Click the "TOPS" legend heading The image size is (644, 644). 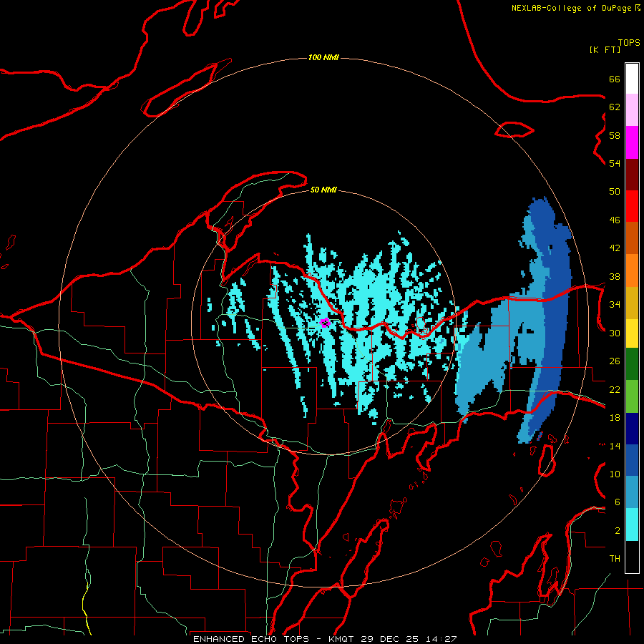pyautogui.click(x=629, y=43)
